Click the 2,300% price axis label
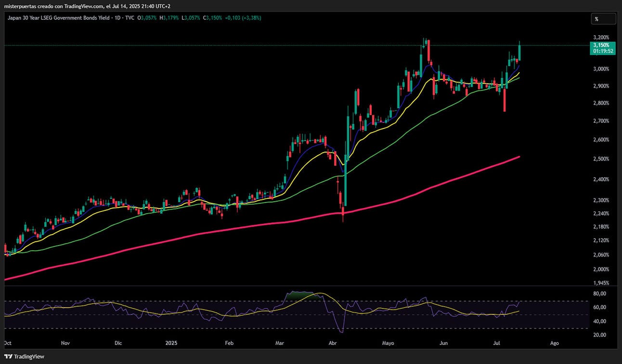This screenshot has width=622, height=364. click(602, 200)
